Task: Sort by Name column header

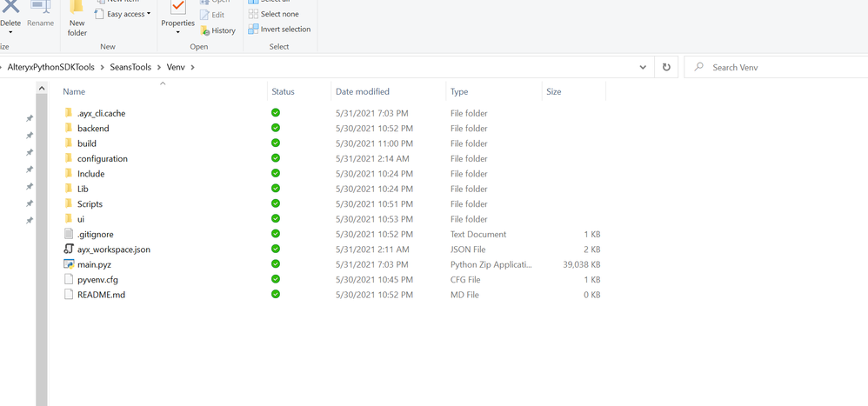Action: pos(74,92)
